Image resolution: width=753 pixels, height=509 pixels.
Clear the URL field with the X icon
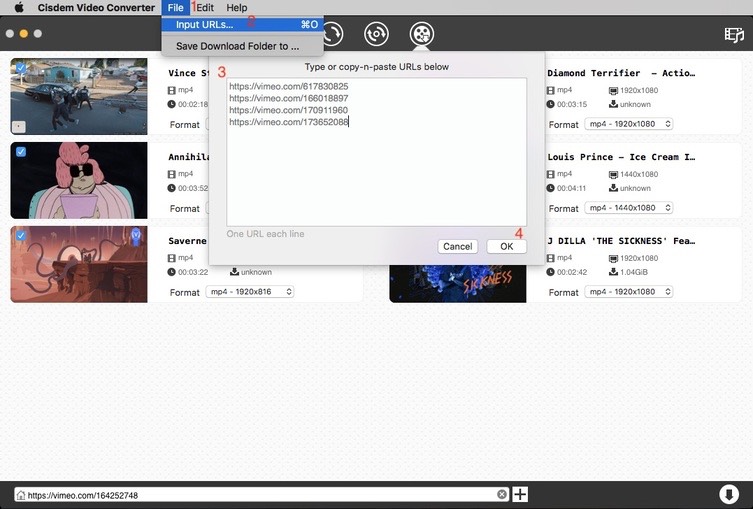coord(502,495)
